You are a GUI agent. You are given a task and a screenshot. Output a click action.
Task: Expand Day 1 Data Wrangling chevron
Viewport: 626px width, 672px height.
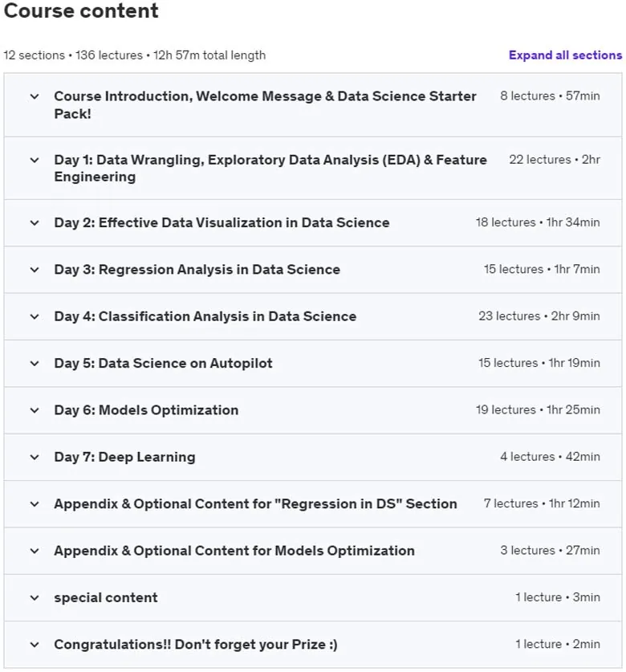click(35, 161)
